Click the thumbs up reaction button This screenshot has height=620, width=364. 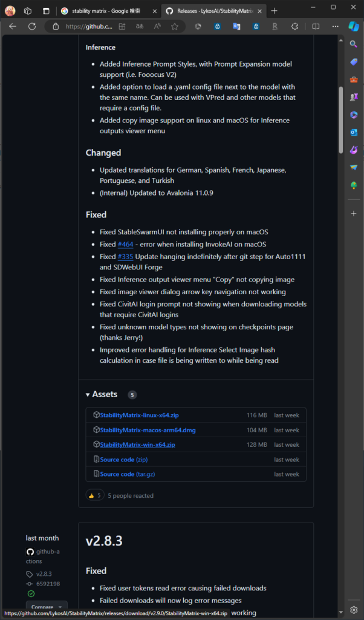pos(95,495)
